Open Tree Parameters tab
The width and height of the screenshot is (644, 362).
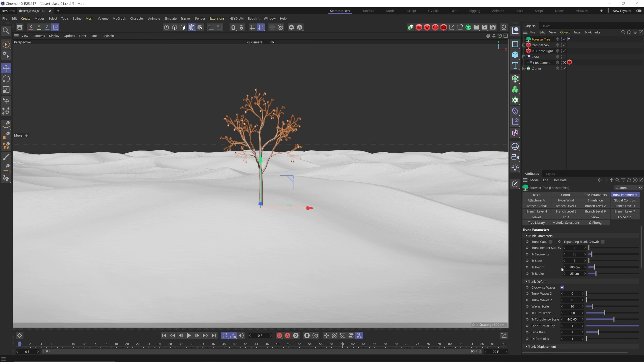click(x=595, y=195)
